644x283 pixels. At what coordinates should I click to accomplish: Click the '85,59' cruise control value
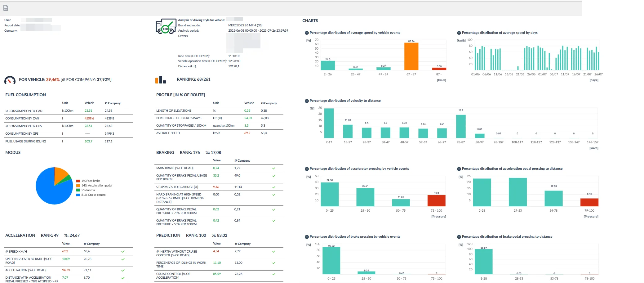217,274
